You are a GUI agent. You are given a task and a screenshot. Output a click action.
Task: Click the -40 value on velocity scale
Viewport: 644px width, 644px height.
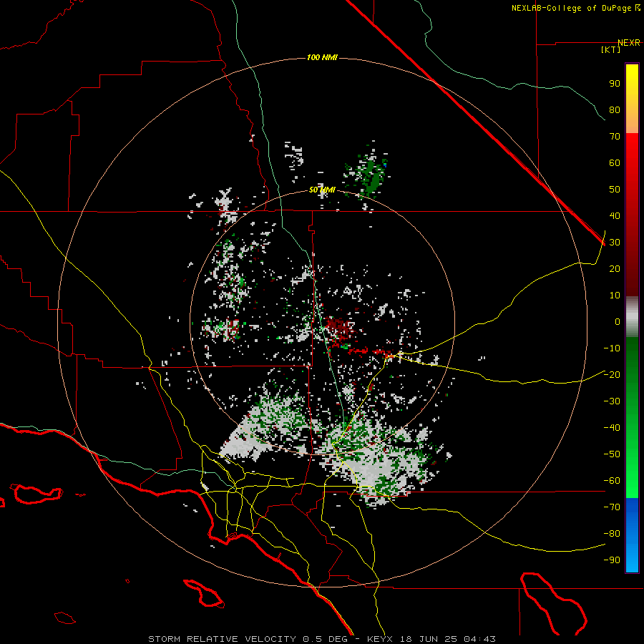pos(612,428)
